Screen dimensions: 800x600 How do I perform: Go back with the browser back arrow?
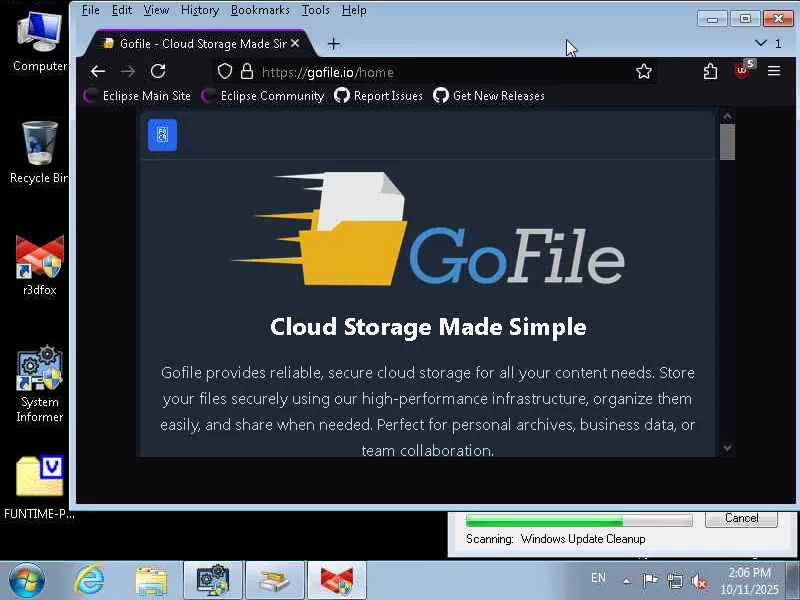point(97,71)
